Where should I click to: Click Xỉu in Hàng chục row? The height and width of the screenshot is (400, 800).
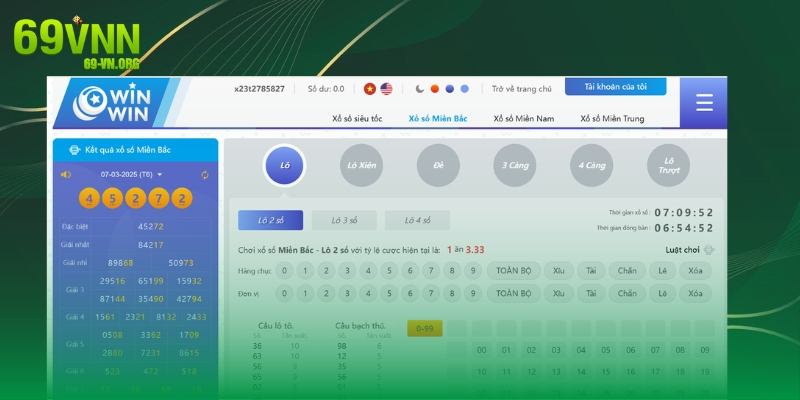pyautogui.click(x=559, y=270)
